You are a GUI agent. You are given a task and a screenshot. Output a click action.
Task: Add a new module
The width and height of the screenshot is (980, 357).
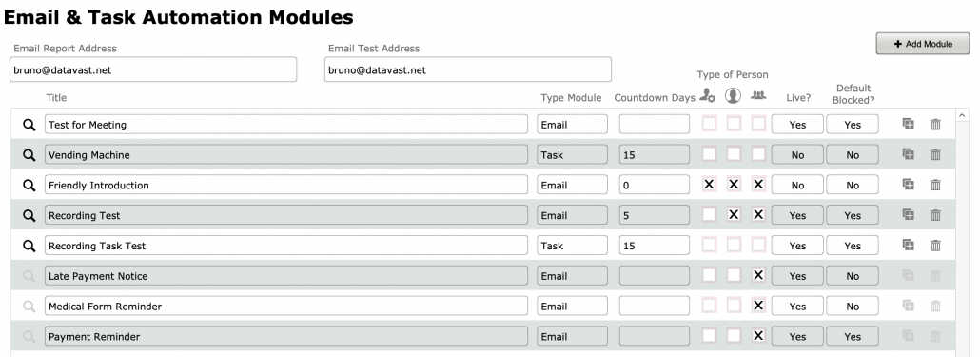click(x=923, y=44)
